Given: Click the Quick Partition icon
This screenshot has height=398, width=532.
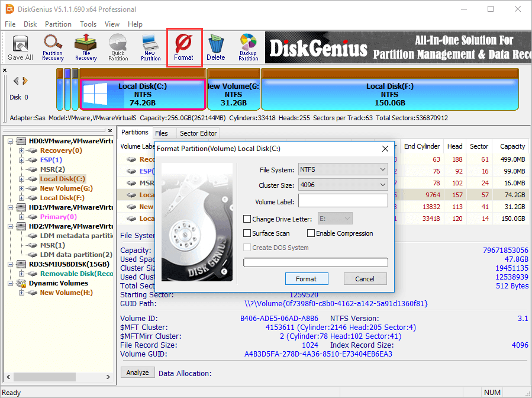Looking at the screenshot, I should pyautogui.click(x=118, y=48).
